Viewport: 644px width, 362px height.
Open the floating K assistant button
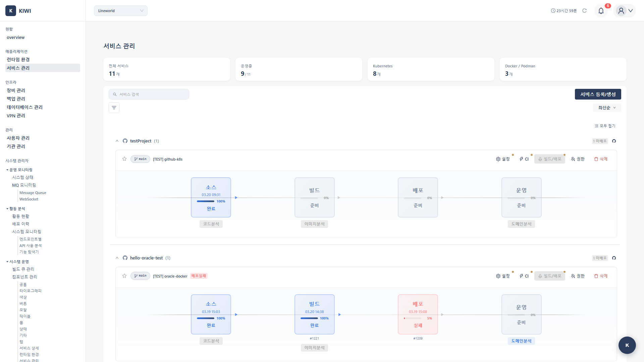627,345
